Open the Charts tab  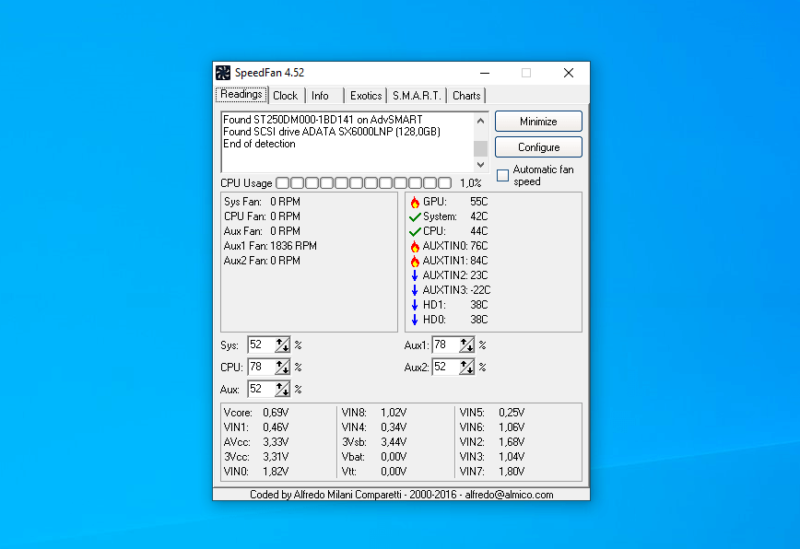[x=466, y=96]
